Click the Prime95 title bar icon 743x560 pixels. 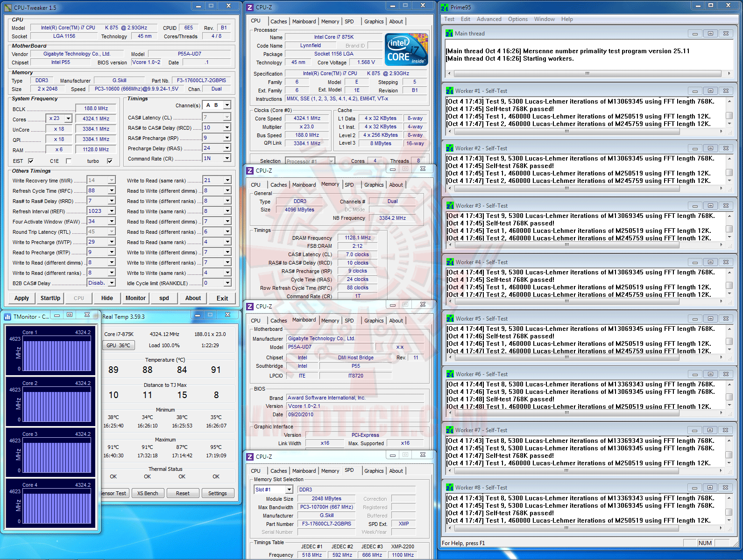point(445,7)
